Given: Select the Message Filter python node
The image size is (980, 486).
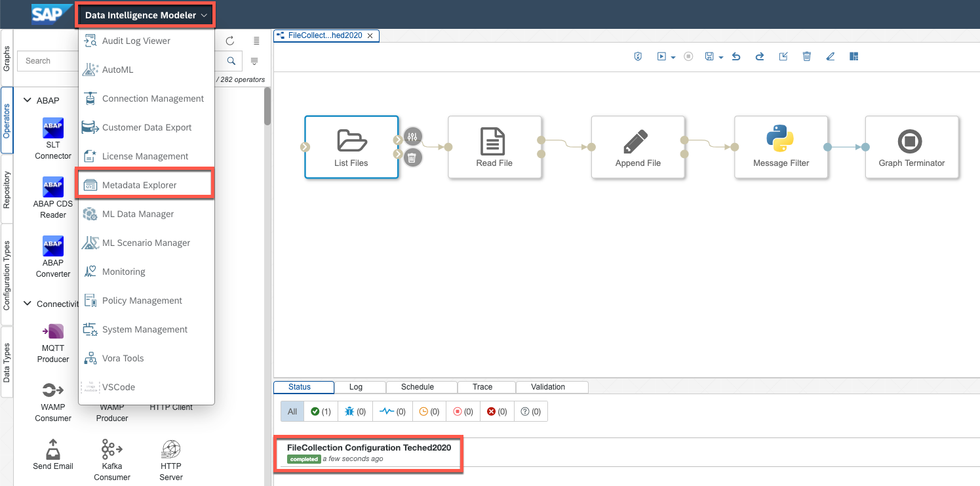Looking at the screenshot, I should (781, 147).
